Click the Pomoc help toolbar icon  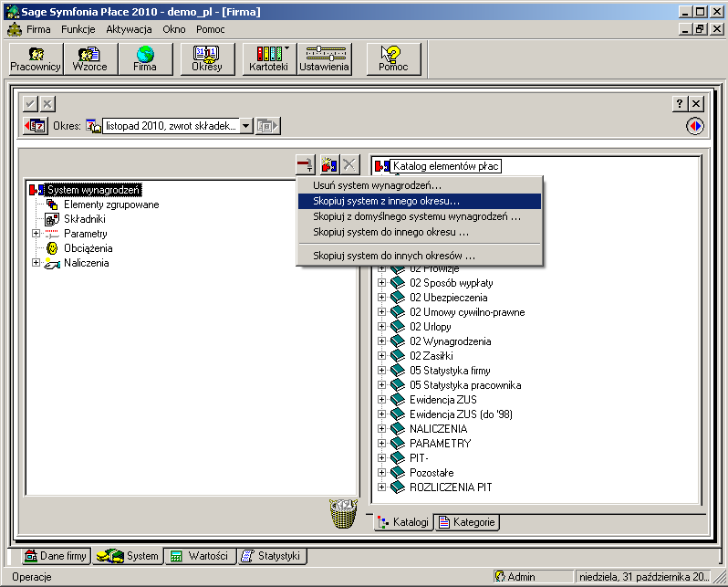click(x=393, y=59)
